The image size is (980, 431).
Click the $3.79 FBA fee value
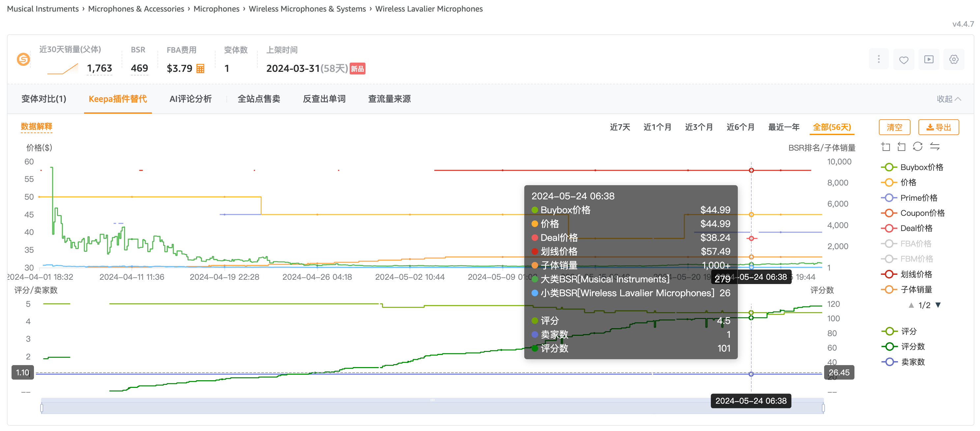180,69
